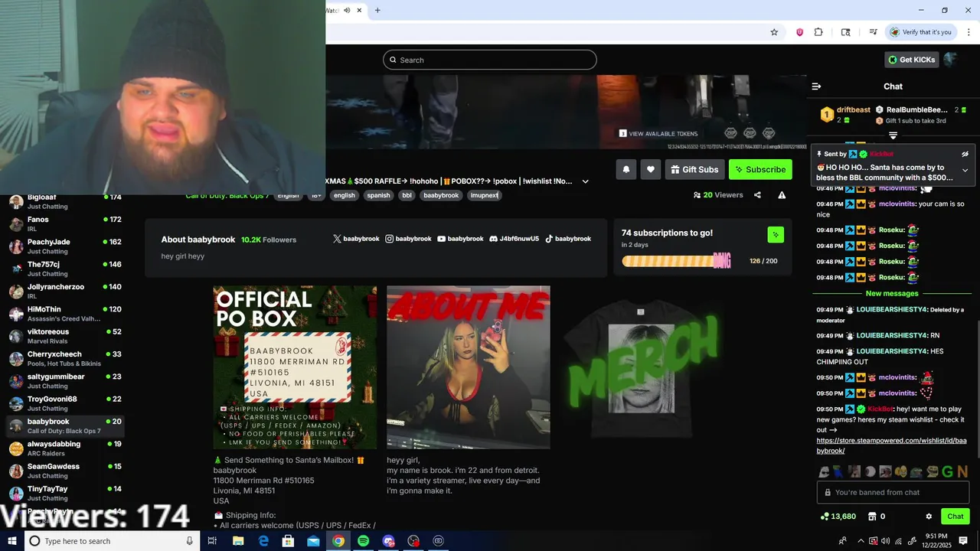The image size is (980, 551).
Task: Click the share icon beside Viewers
Action: pyautogui.click(x=757, y=195)
